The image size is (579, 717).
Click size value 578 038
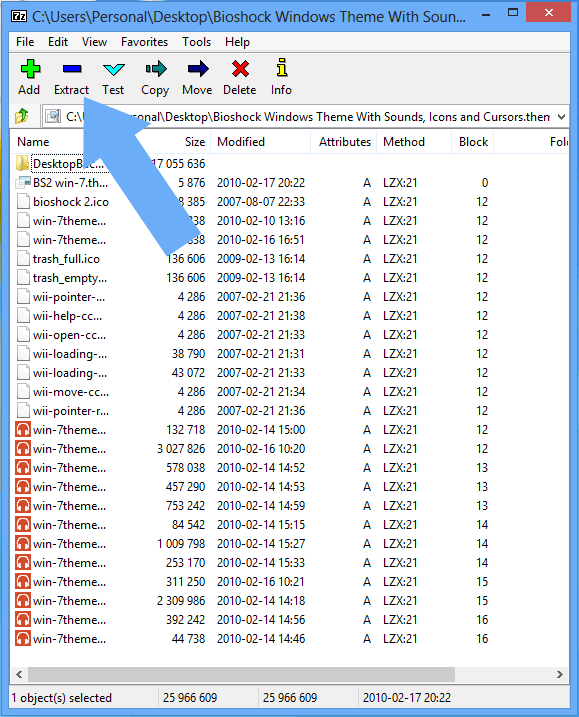click(x=186, y=468)
